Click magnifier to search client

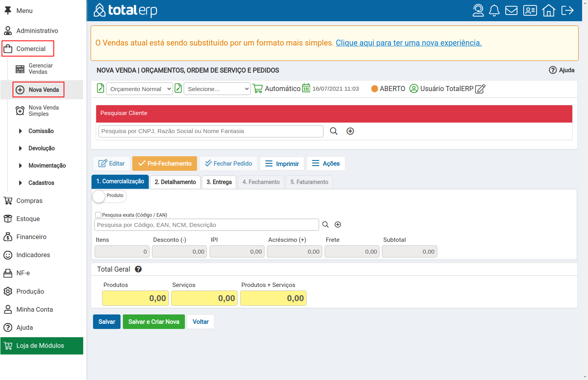pyautogui.click(x=334, y=131)
